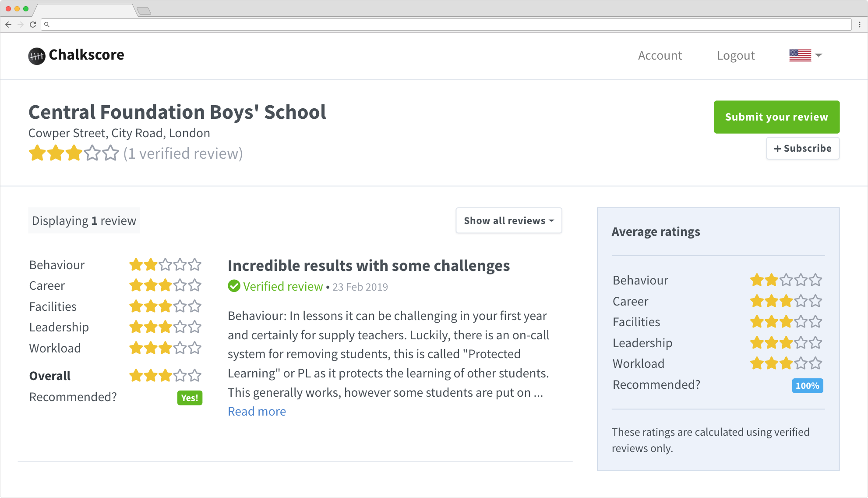
Task: Open the Account page
Action: point(660,56)
